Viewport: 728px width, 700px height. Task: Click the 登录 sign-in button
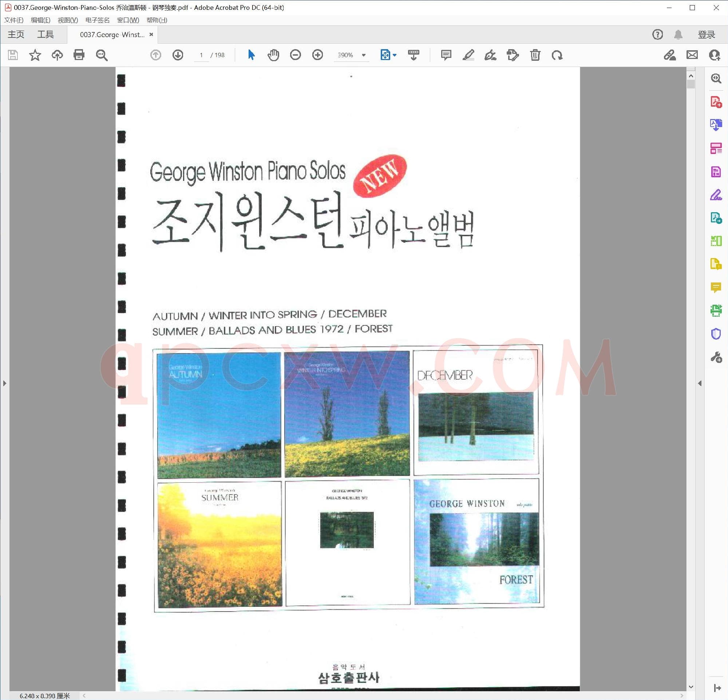click(707, 34)
